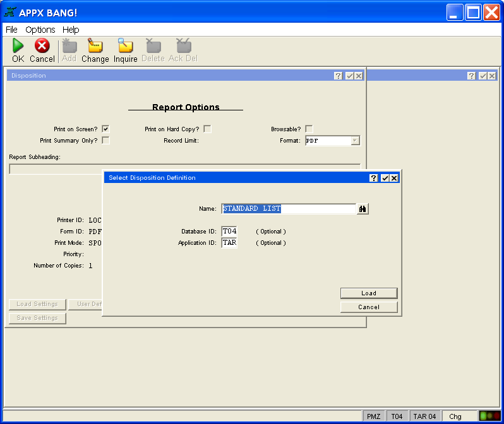The image size is (504, 424).
Task: Click the Database ID field
Action: tap(229, 232)
